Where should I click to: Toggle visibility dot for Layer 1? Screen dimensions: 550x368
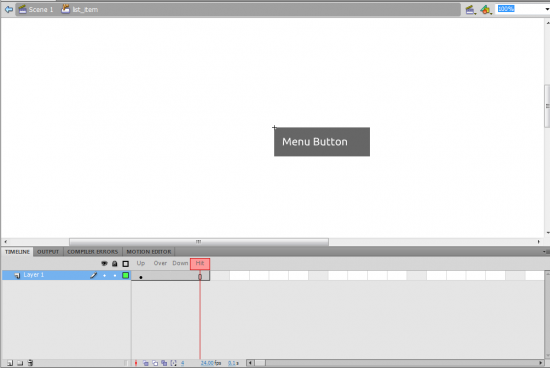click(x=105, y=275)
